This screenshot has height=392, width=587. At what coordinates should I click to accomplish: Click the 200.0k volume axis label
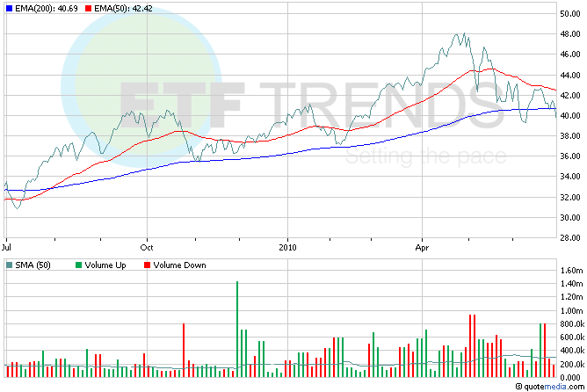coord(572,364)
